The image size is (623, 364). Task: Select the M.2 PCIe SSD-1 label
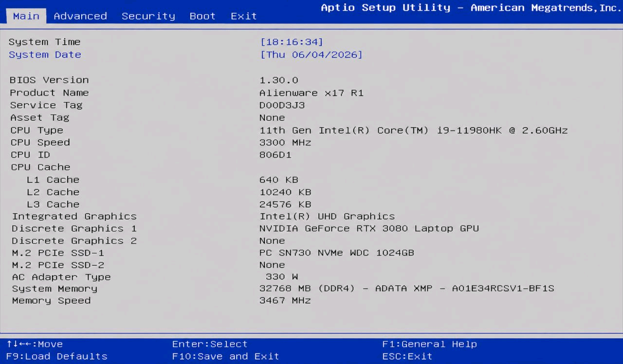click(58, 253)
